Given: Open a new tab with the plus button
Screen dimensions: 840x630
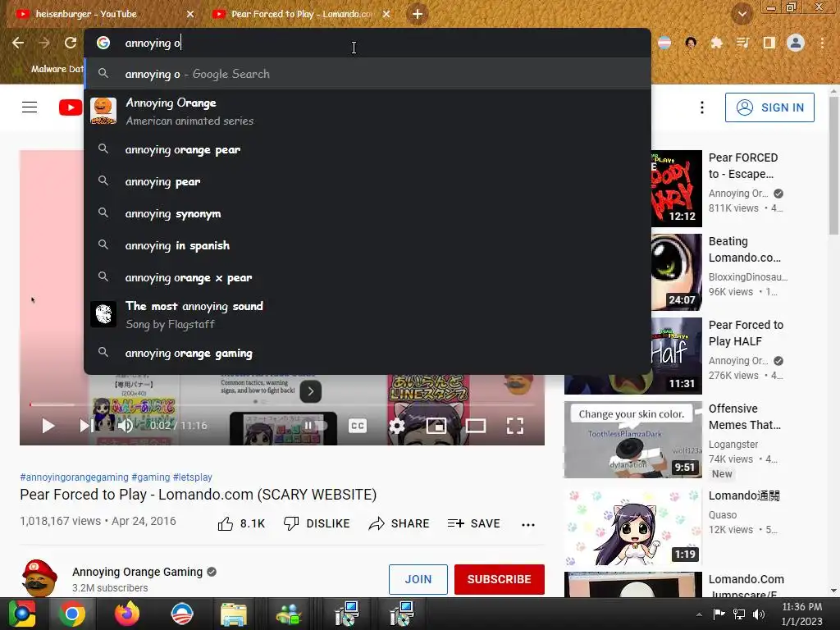Looking at the screenshot, I should click(418, 14).
